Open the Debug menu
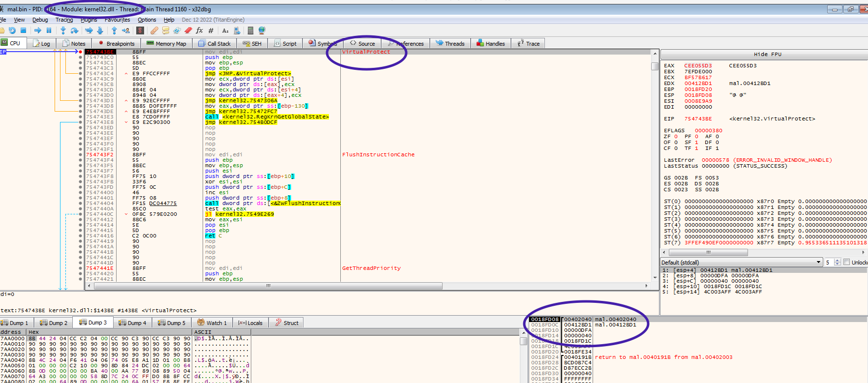Screen dimensions: 868x383 [x=40, y=20]
